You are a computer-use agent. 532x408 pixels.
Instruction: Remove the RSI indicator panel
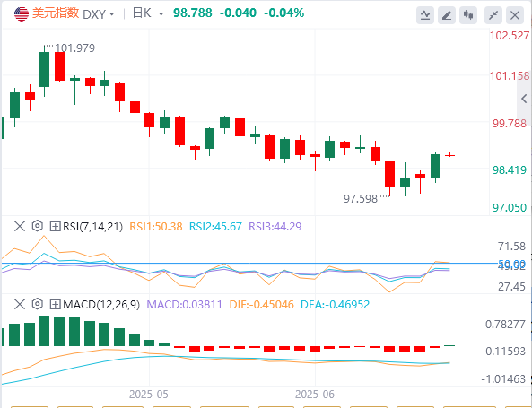click(x=20, y=226)
